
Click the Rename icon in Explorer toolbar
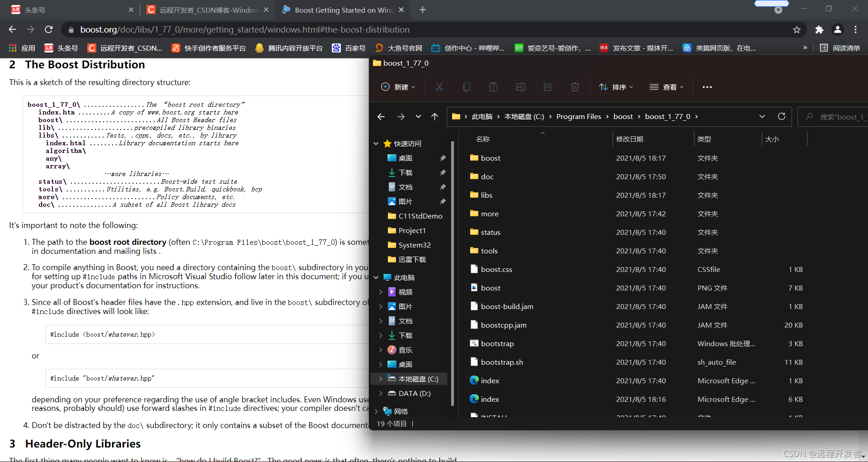coord(520,87)
